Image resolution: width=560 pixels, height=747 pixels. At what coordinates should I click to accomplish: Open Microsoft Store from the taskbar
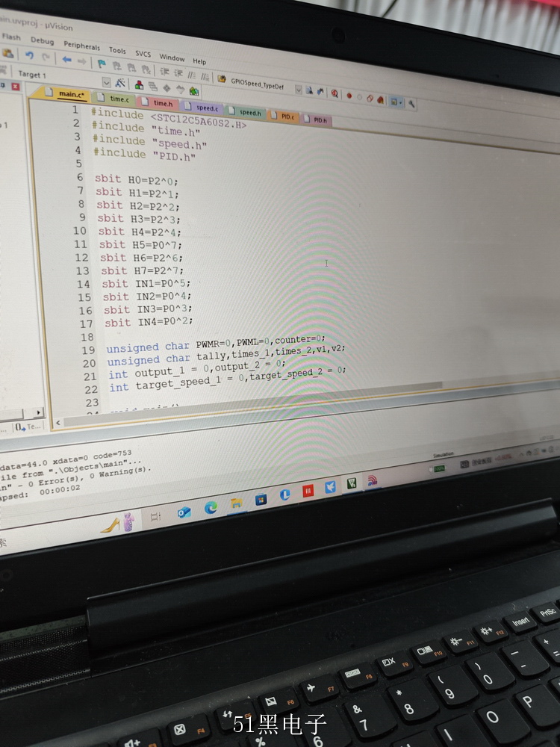coord(261,499)
